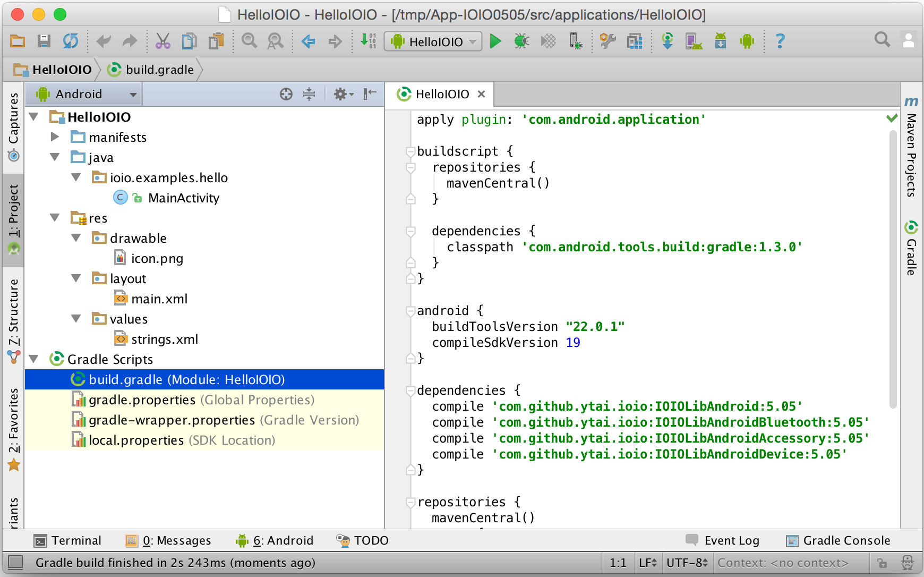Expand the manifests folder

coord(55,137)
